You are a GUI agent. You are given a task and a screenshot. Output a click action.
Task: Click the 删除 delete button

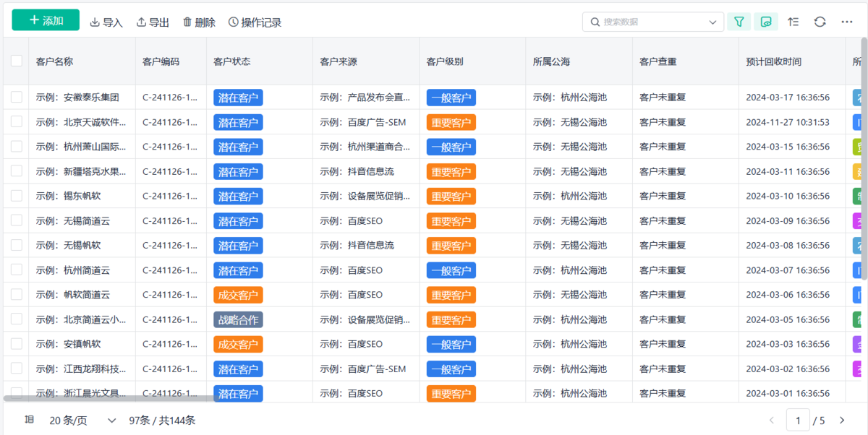pos(199,22)
